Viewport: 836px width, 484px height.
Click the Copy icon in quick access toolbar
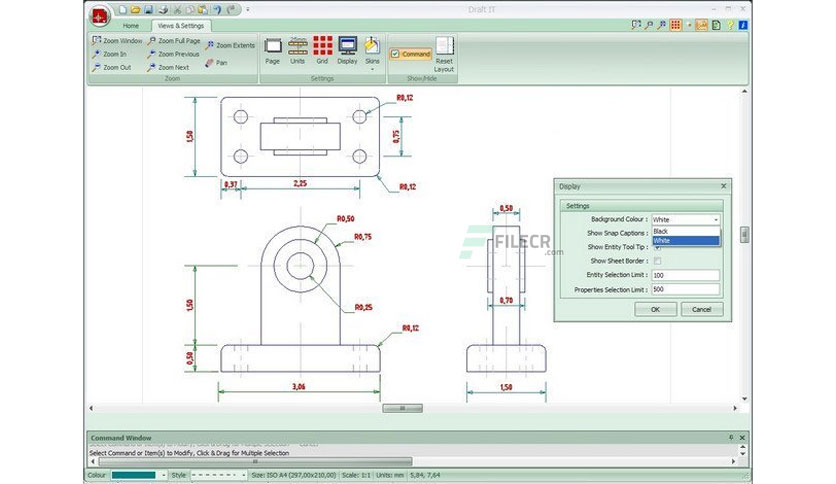190,10
